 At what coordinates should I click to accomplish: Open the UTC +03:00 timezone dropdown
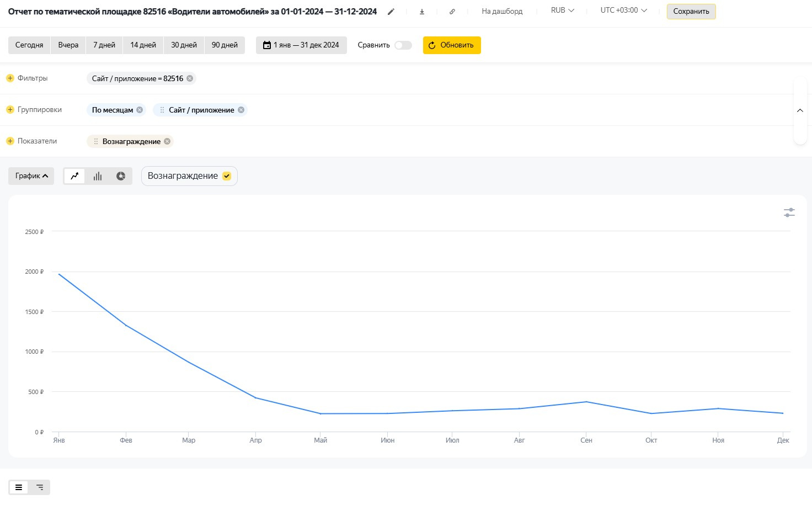point(623,10)
